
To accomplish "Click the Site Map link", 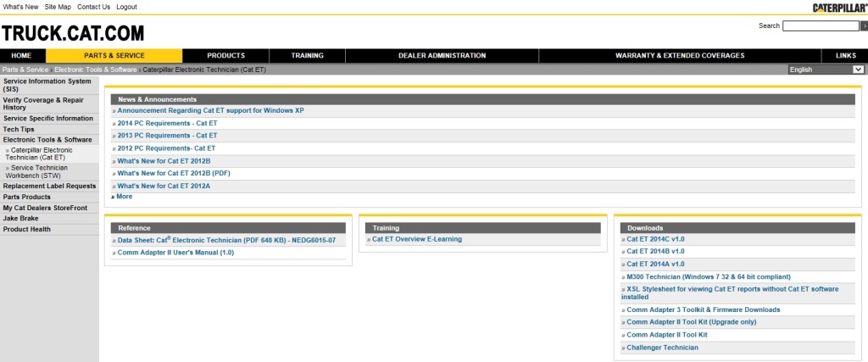I will click(58, 7).
